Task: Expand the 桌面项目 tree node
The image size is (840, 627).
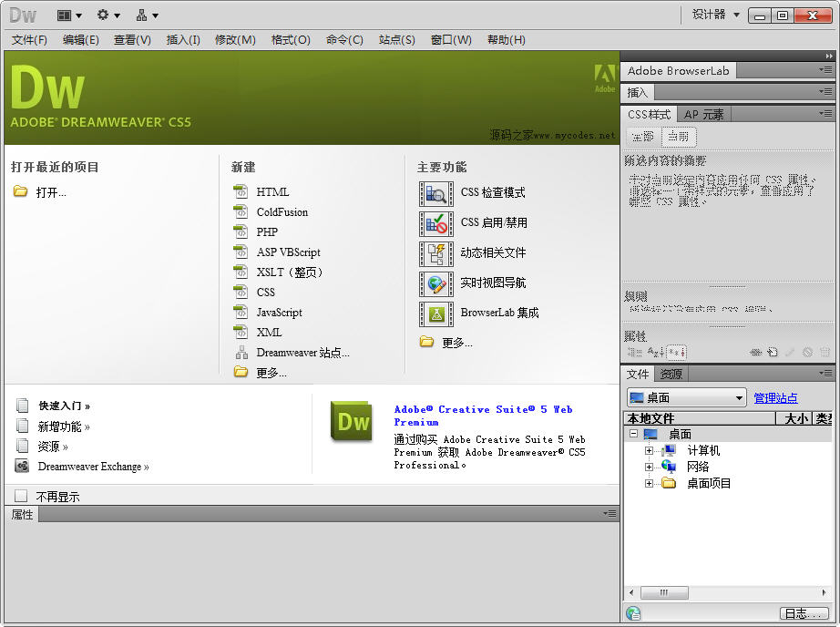Action: [x=649, y=483]
